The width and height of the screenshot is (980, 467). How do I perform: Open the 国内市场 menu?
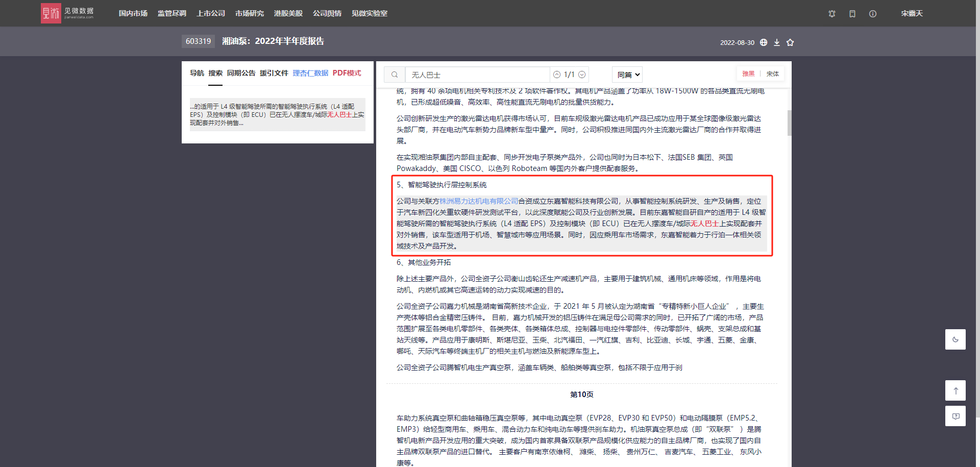pyautogui.click(x=133, y=13)
